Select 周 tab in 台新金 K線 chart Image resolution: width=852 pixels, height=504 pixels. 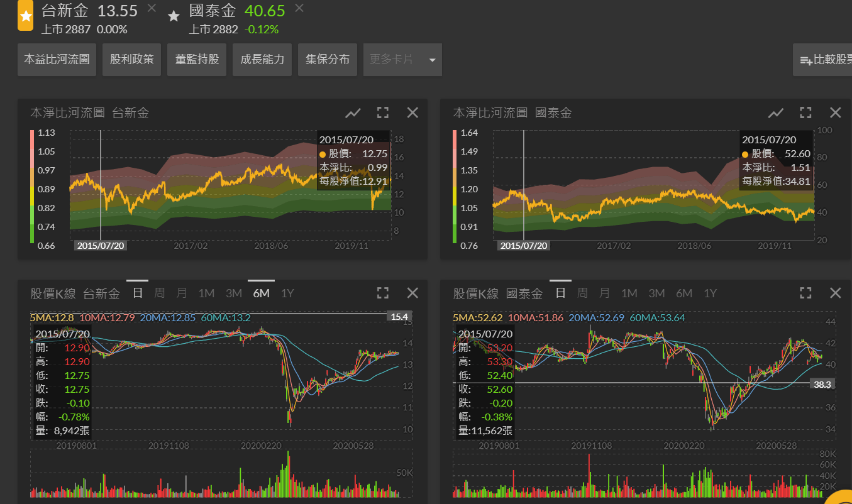pyautogui.click(x=160, y=293)
